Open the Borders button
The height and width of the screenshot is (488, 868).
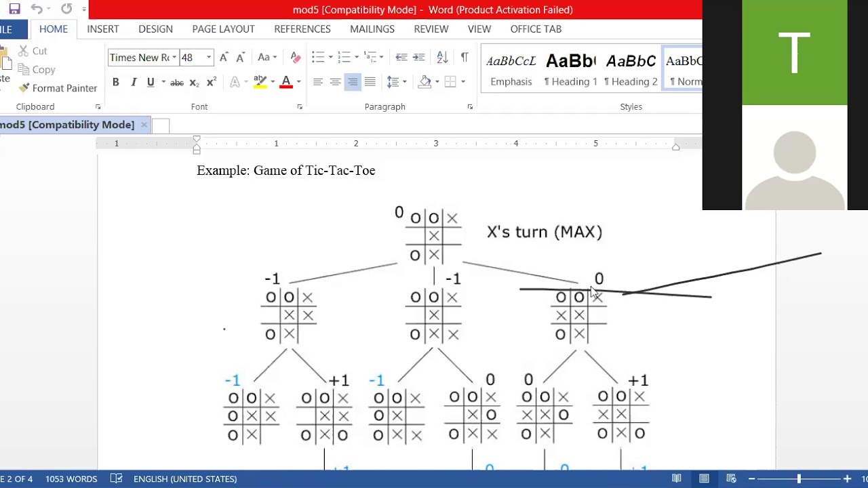tap(450, 82)
